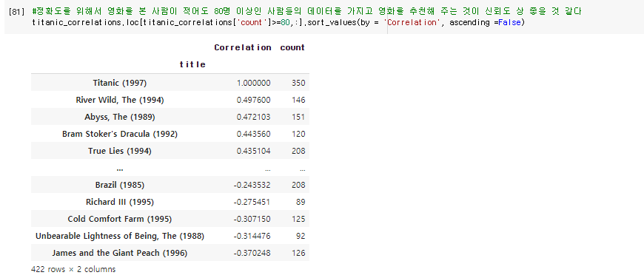Select the Titanic (1997) row label
Image resolution: width=644 pixels, height=278 pixels.
(x=119, y=83)
